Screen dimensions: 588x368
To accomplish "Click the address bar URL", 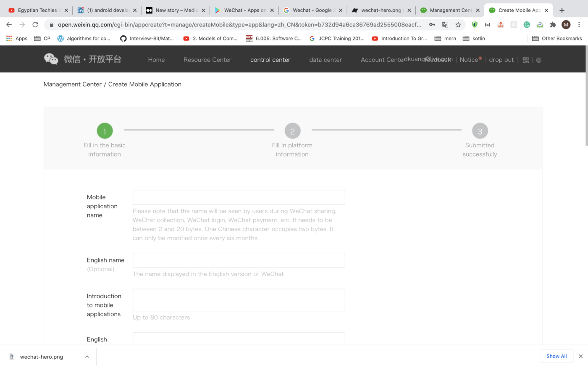I will [239, 25].
